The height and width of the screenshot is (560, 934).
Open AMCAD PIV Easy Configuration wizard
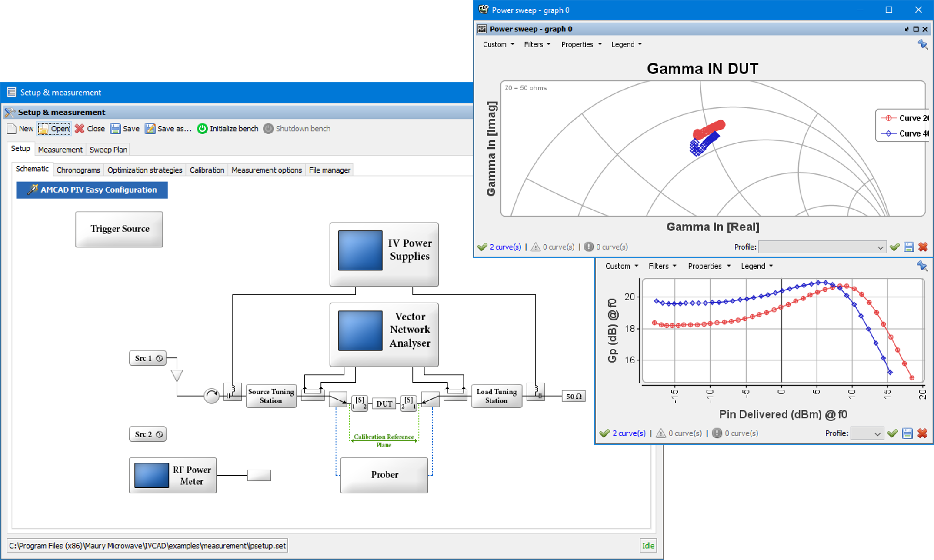(92, 190)
